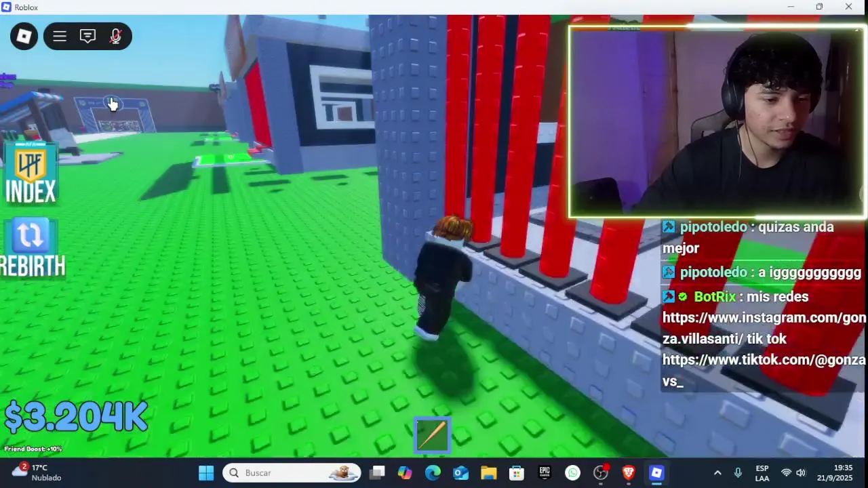Viewport: 868px width, 488px height.
Task: Open the Rebirth menu
Action: point(31,248)
